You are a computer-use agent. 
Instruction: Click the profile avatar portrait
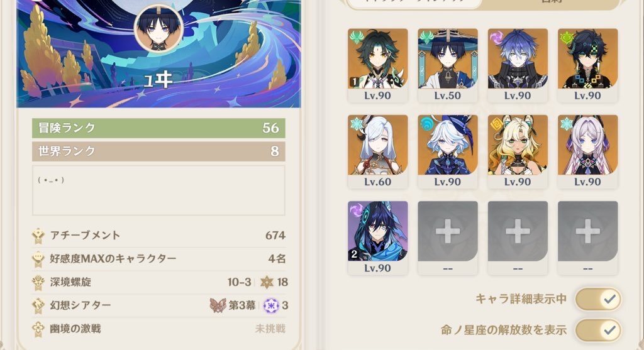tap(158, 28)
